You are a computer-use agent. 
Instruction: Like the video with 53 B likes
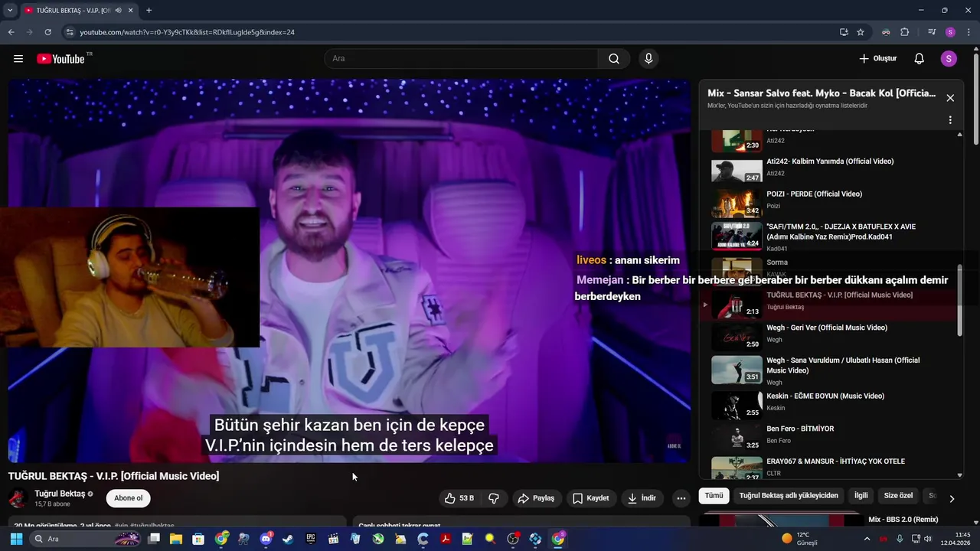(459, 498)
